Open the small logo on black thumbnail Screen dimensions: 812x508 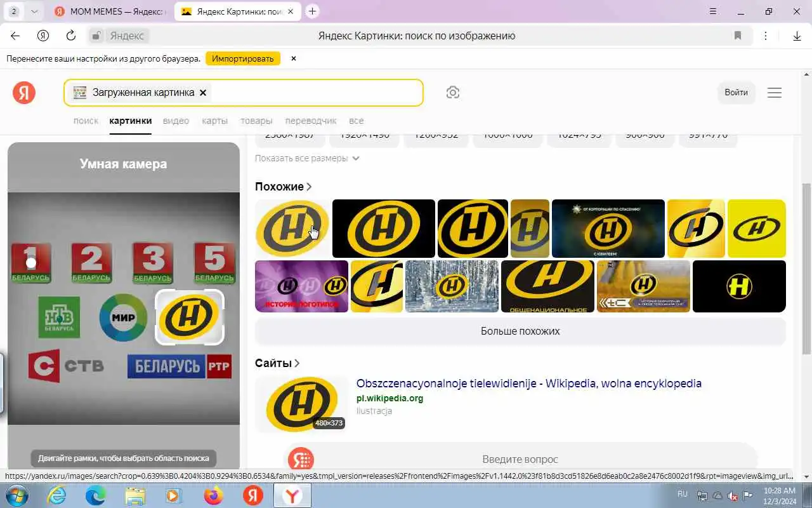pyautogui.click(x=739, y=286)
